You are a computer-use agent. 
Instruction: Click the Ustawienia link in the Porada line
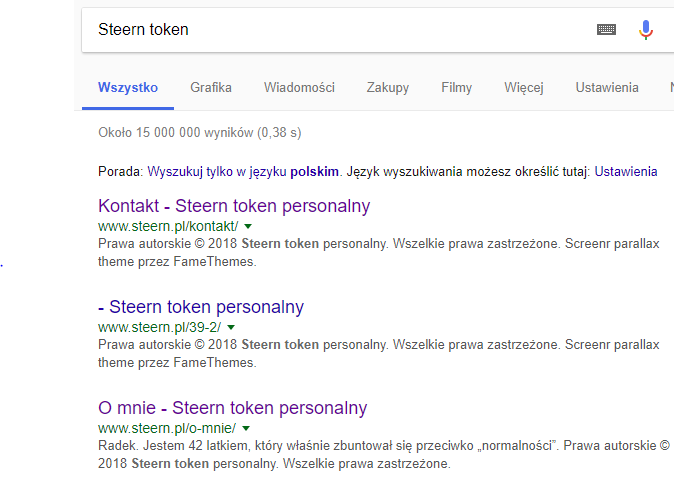pyautogui.click(x=626, y=172)
